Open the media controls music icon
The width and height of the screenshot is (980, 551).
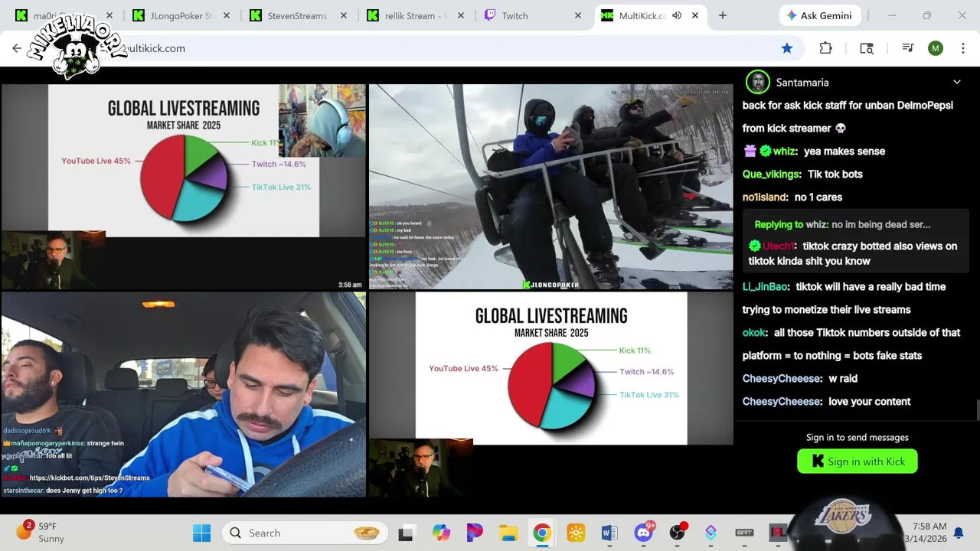[x=908, y=48]
